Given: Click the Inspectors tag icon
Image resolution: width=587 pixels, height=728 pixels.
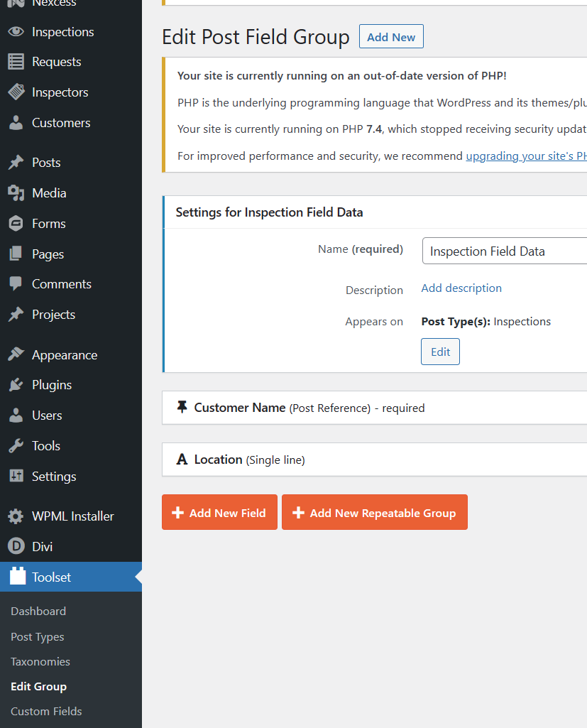Looking at the screenshot, I should (x=16, y=92).
